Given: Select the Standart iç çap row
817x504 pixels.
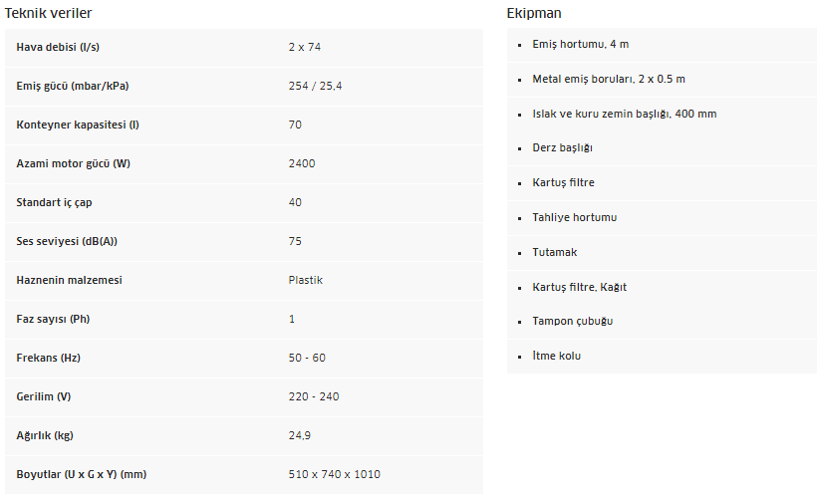Looking at the screenshot, I should click(x=244, y=202).
